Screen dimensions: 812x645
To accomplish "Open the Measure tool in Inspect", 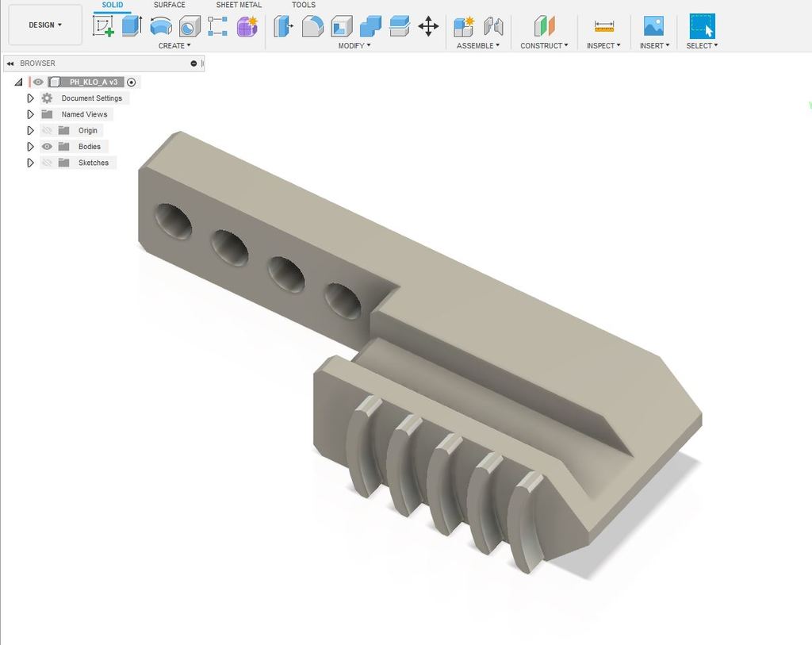I will click(x=603, y=25).
